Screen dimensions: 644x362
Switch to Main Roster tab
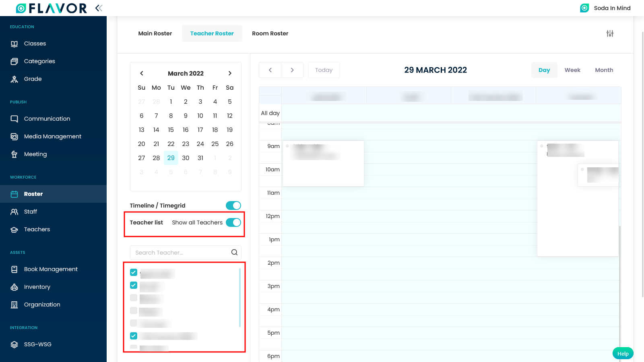[155, 33]
